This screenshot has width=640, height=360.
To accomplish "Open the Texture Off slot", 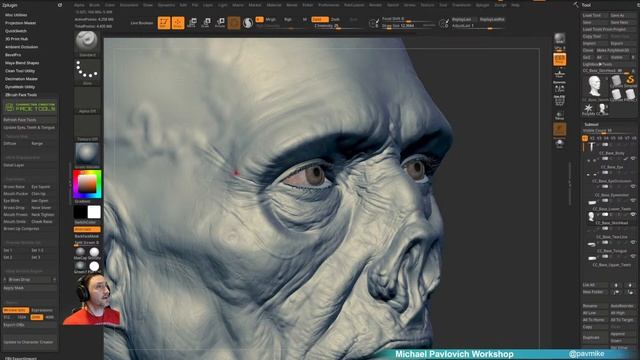I will pos(87,128).
